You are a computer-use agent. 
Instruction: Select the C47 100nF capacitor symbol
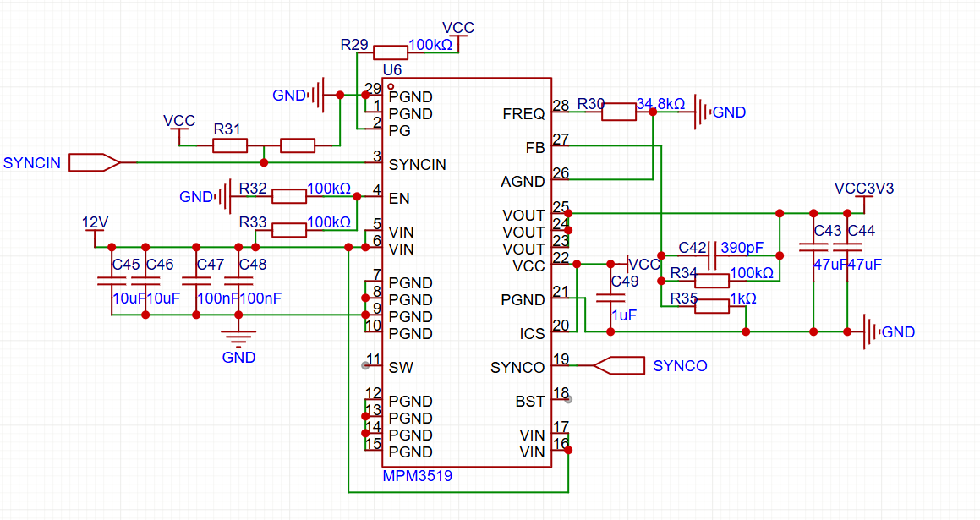196,280
